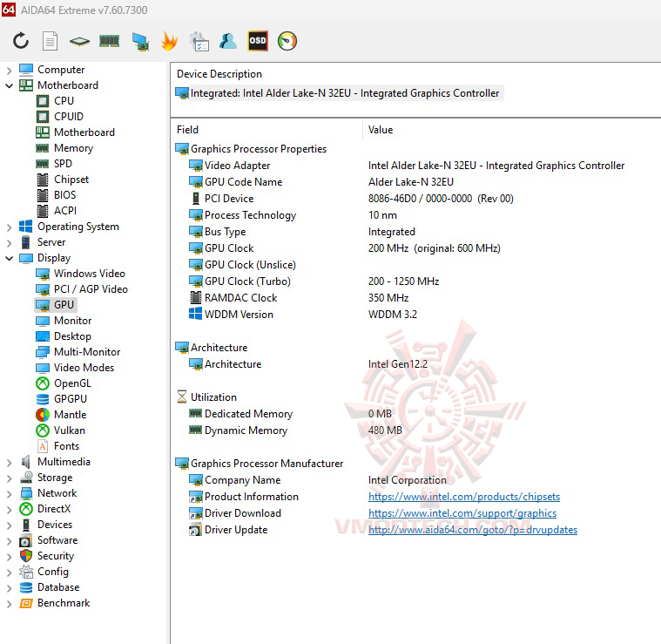661x644 pixels.
Task: Expand the Multimedia tree node
Action: point(9,462)
